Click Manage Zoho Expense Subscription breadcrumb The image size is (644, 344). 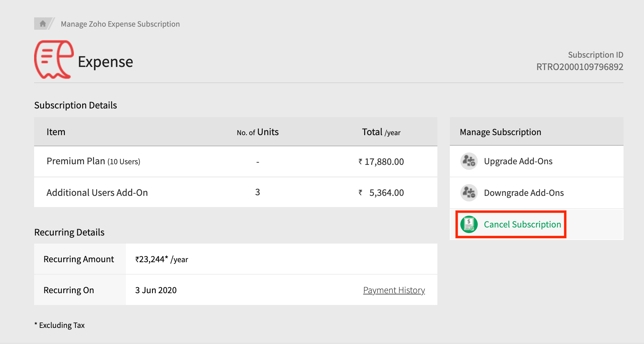click(x=120, y=24)
